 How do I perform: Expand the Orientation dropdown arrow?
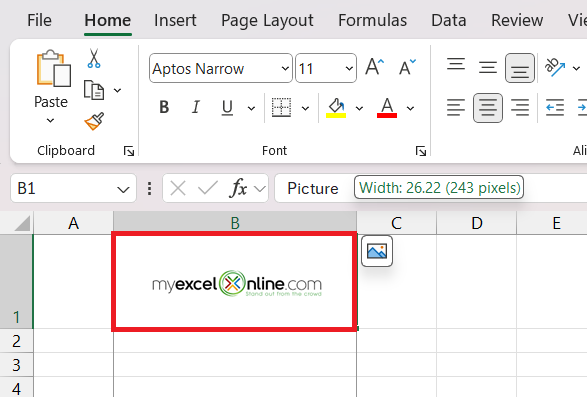pyautogui.click(x=576, y=68)
